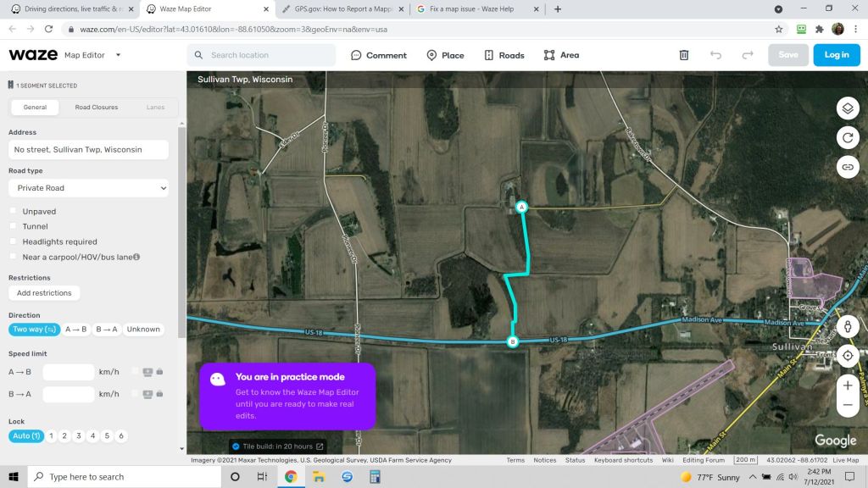Click the Address field
Screen dimensions: 868x488
pos(88,149)
